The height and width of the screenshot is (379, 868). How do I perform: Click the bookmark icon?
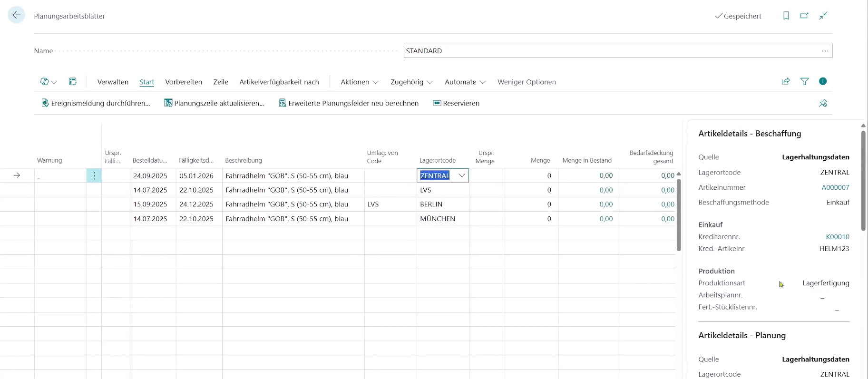786,16
